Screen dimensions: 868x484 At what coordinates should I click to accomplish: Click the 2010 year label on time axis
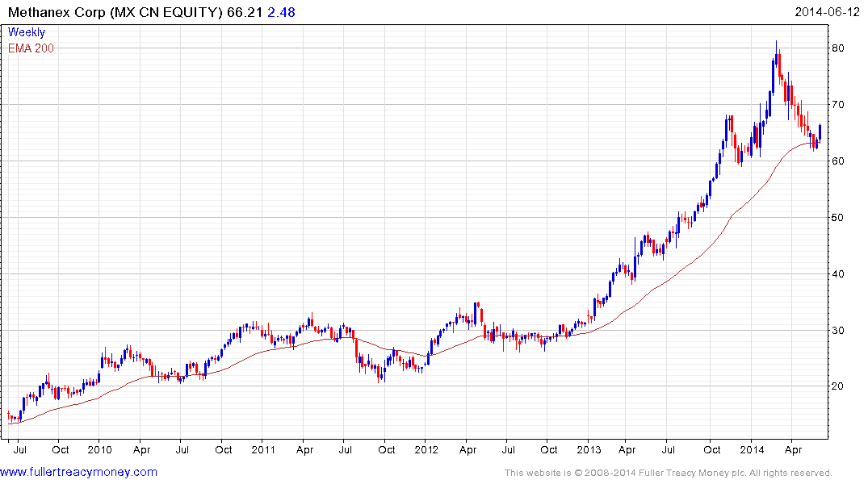coord(99,449)
